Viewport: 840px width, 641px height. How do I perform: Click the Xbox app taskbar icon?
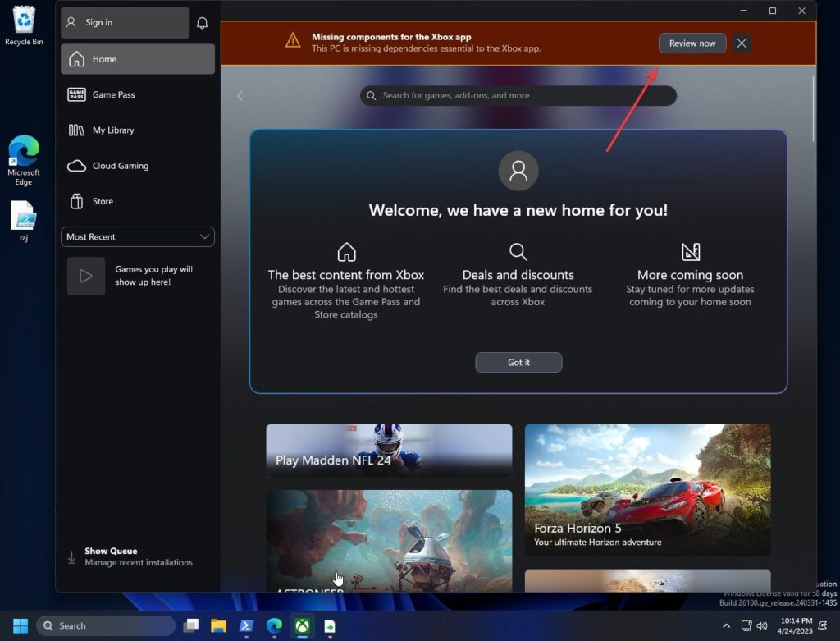(303, 625)
